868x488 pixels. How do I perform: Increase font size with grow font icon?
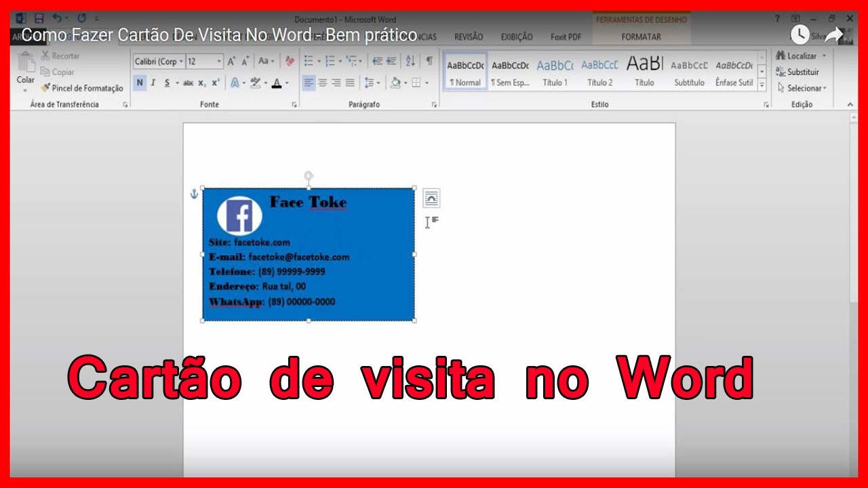(x=231, y=62)
